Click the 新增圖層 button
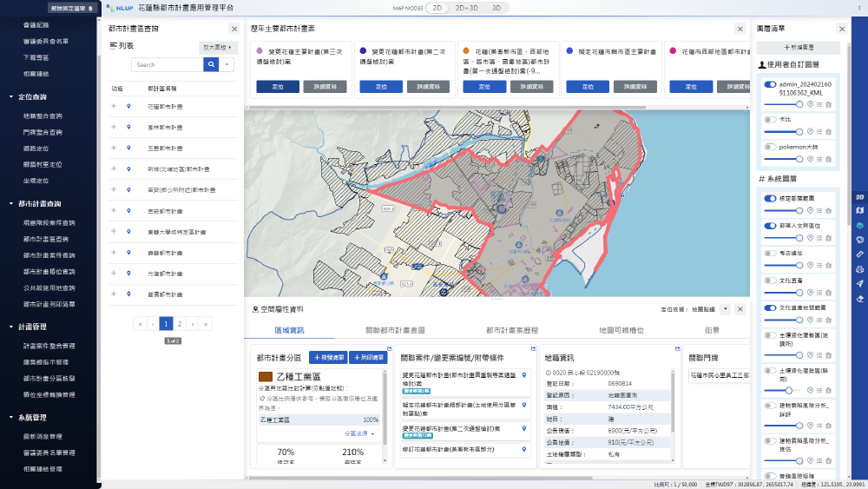This screenshot has width=868, height=489. pos(799,48)
